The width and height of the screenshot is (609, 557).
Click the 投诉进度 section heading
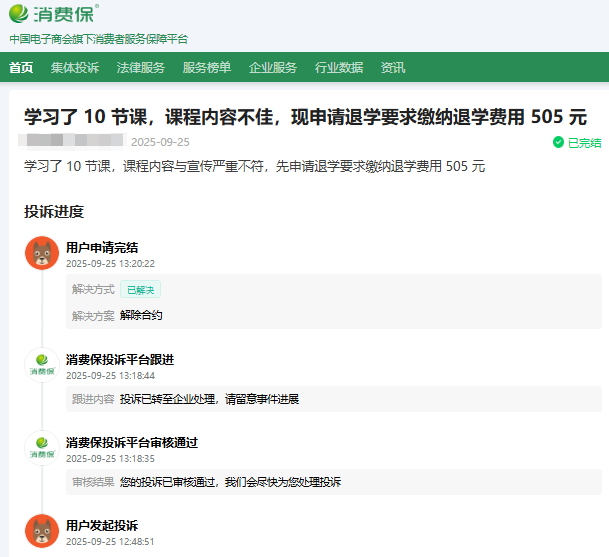point(54,212)
